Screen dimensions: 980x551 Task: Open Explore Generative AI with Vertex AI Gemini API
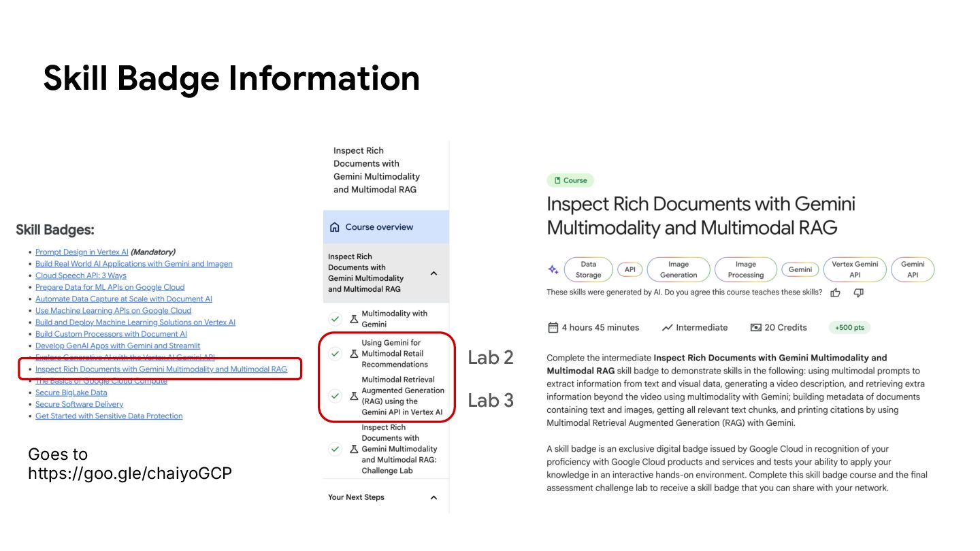pyautogui.click(x=125, y=357)
